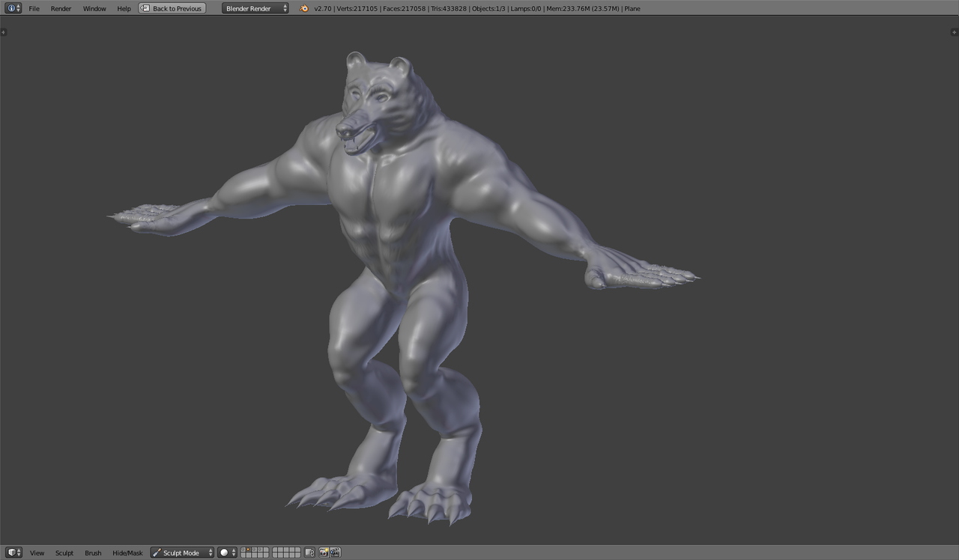The height and width of the screenshot is (560, 959).
Task: Toggle lock camera and layers to scene
Action: (x=309, y=553)
